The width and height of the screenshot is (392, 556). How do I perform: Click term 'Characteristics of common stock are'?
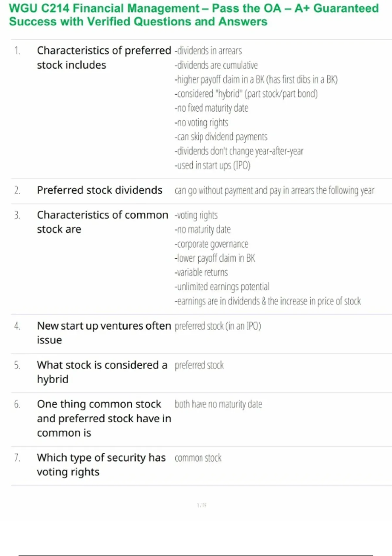pyautogui.click(x=103, y=222)
